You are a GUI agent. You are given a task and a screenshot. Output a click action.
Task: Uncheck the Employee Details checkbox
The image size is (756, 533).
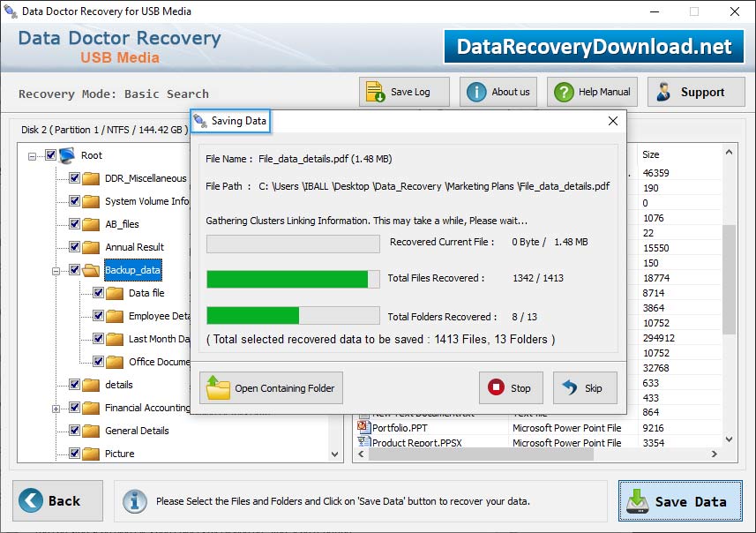pyautogui.click(x=98, y=315)
